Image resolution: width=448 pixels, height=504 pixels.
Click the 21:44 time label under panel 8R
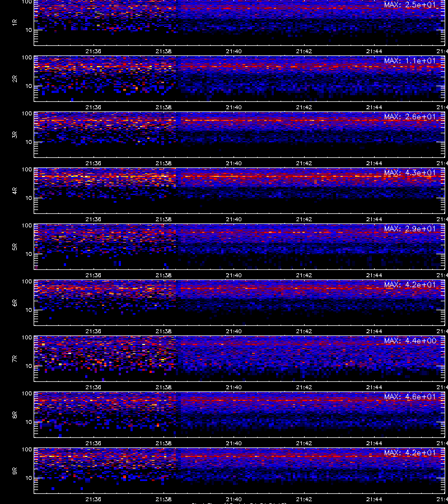click(374, 444)
